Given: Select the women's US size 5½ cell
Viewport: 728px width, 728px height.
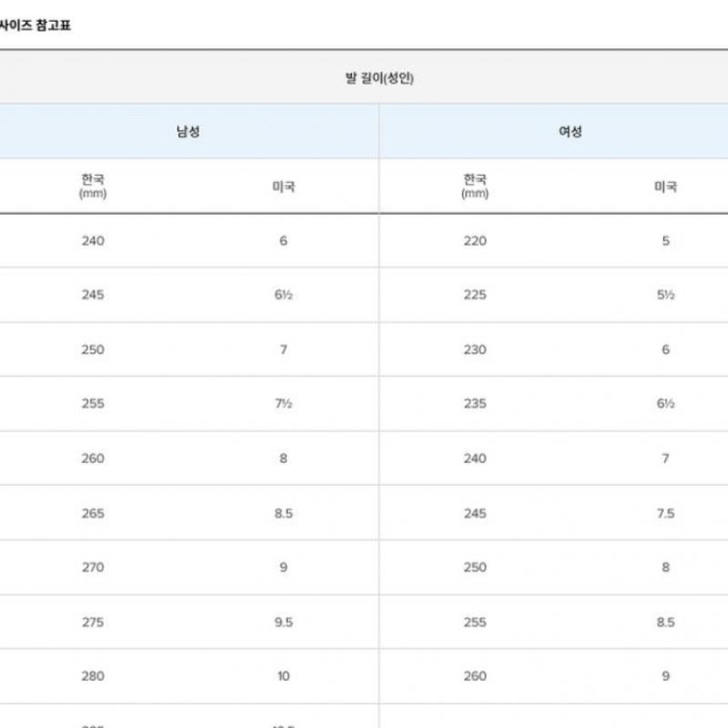Looking at the screenshot, I should click(665, 295).
